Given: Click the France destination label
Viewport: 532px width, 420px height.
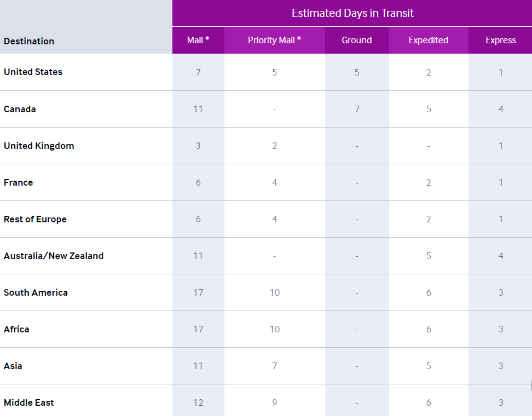Looking at the screenshot, I should (18, 182).
